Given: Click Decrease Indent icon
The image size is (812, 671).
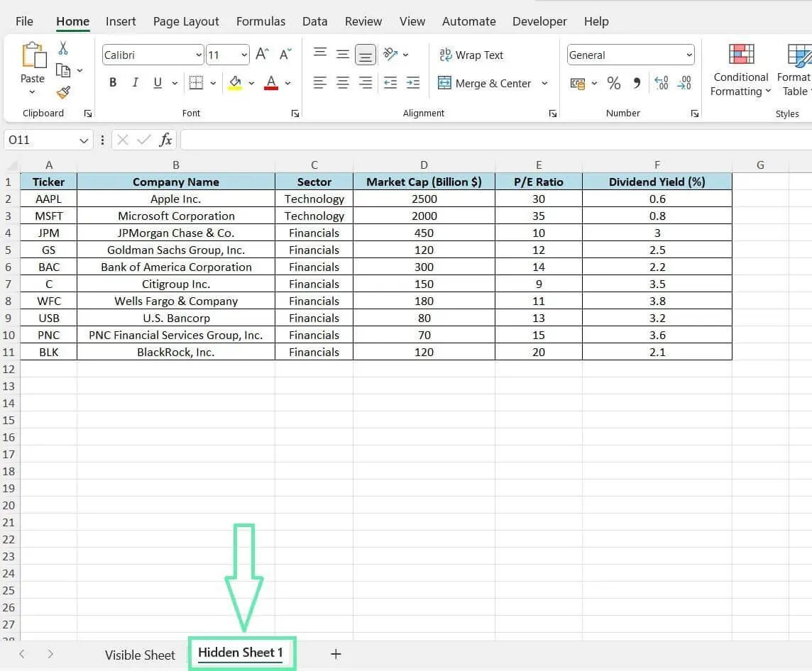Looking at the screenshot, I should pyautogui.click(x=390, y=83).
